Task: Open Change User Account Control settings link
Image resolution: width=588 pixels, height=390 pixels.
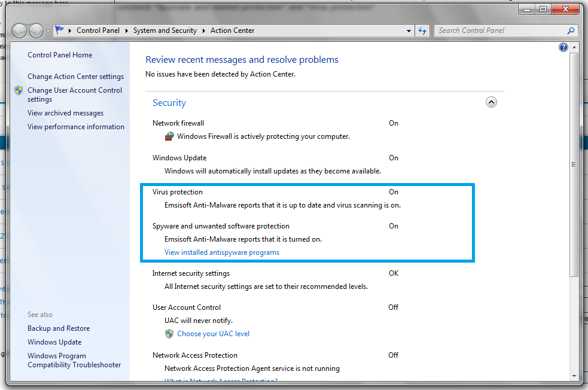Action: pos(75,95)
